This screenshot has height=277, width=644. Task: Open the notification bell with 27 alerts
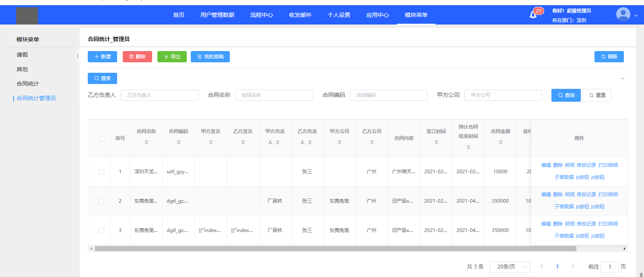(533, 15)
